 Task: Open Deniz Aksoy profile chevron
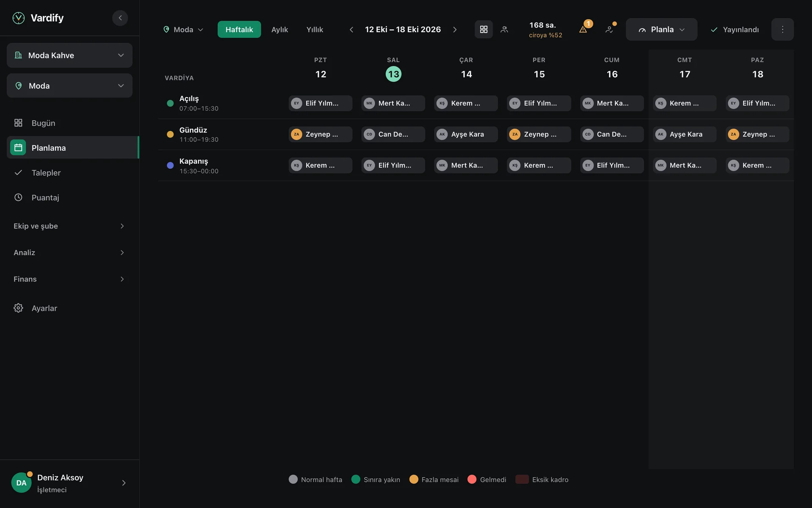coord(123,483)
